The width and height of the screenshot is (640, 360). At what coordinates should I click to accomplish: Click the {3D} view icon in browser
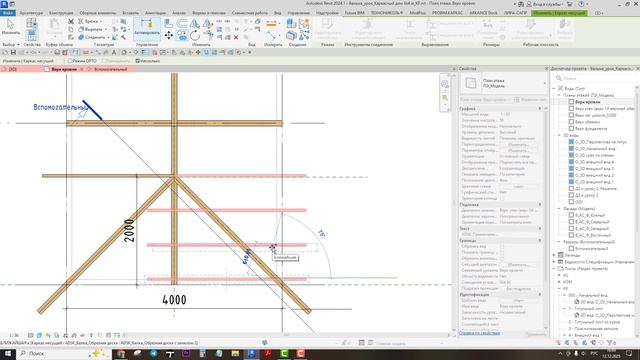[571, 202]
